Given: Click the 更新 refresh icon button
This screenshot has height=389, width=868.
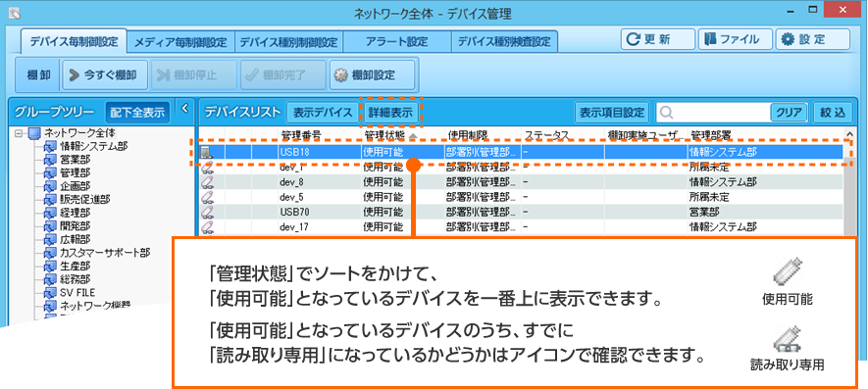Looking at the screenshot, I should [x=657, y=39].
